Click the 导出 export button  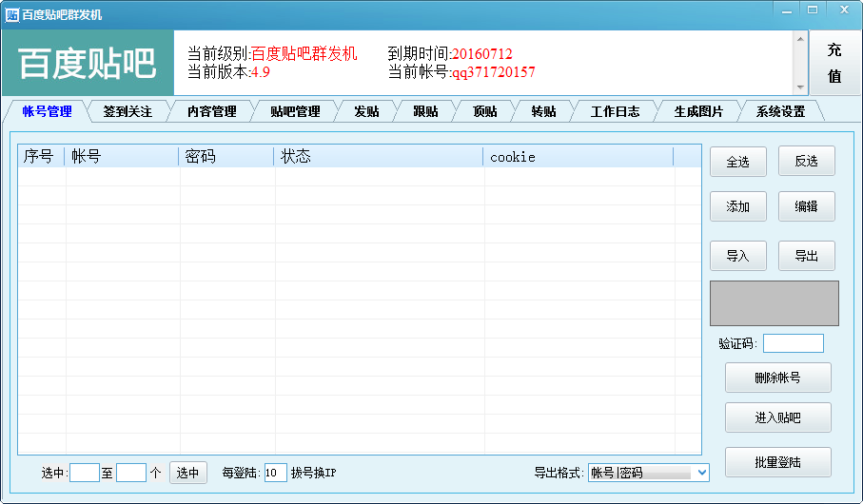point(806,256)
